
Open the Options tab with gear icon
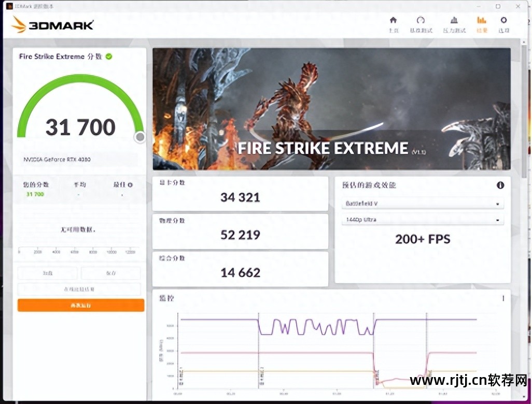tap(504, 25)
